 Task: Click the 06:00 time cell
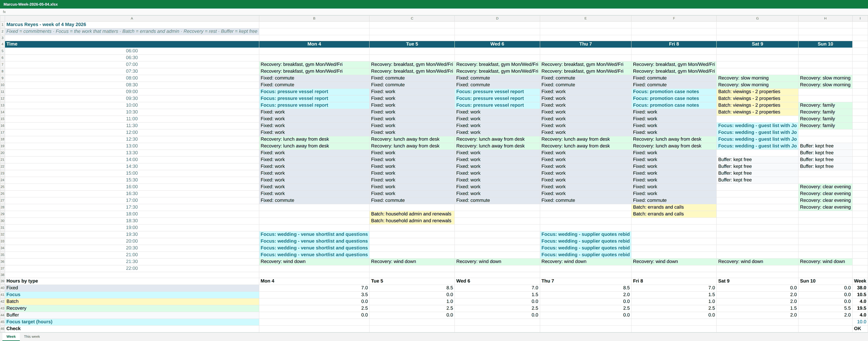(x=132, y=51)
